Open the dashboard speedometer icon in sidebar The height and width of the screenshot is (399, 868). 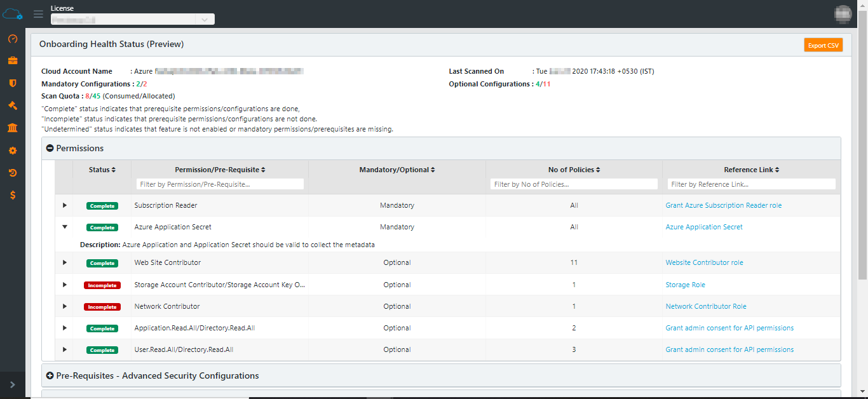12,39
